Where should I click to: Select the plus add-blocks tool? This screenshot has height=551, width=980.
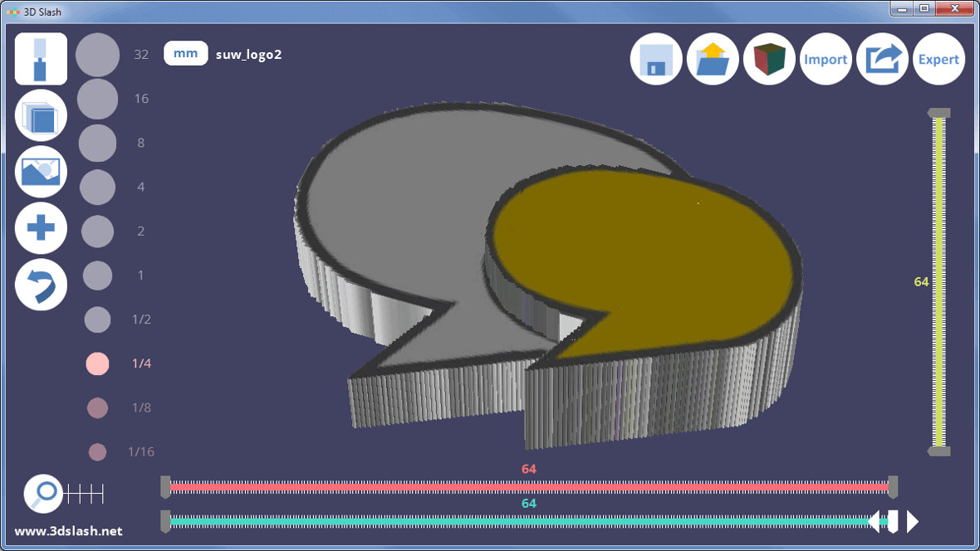point(40,228)
